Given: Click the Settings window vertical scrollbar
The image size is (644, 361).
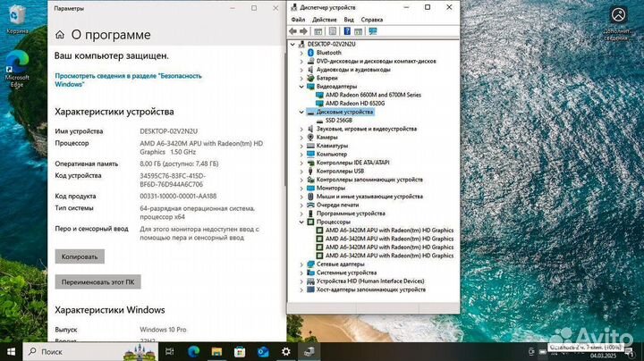Looking at the screenshot, I should [284, 119].
